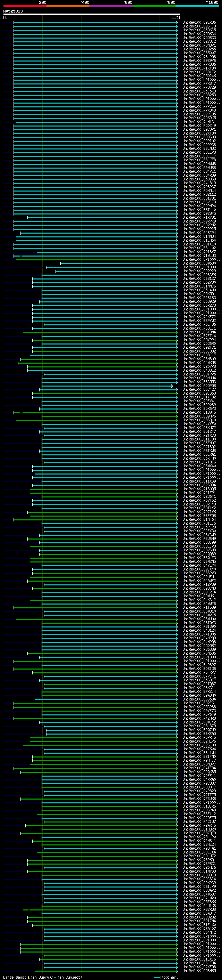Select the UniRef100_C0YPV5 label

[199, 374]
